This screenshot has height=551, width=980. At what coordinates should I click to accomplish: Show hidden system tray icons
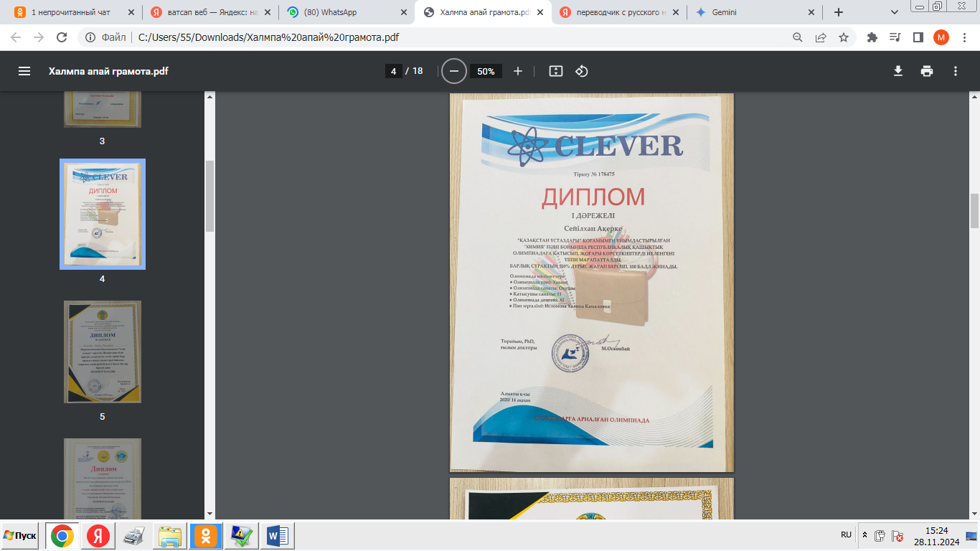coord(864,536)
